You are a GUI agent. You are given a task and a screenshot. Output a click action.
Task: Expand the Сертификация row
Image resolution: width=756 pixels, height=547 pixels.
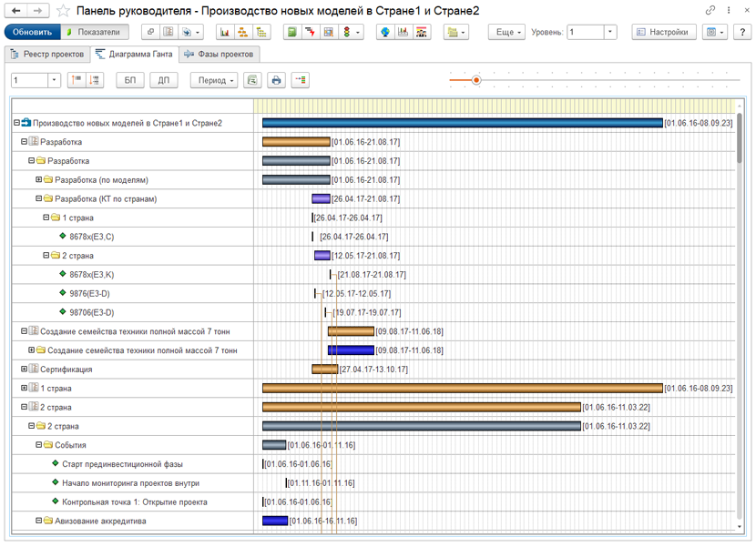click(24, 370)
